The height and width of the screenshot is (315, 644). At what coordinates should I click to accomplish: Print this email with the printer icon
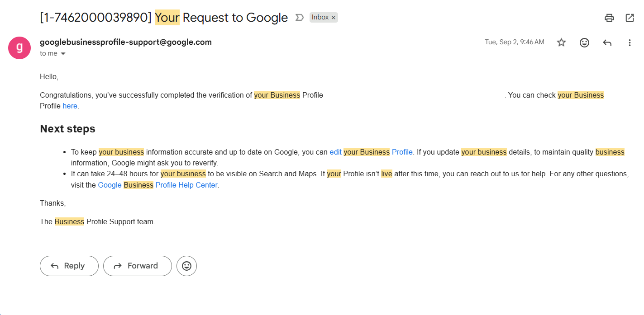point(609,18)
